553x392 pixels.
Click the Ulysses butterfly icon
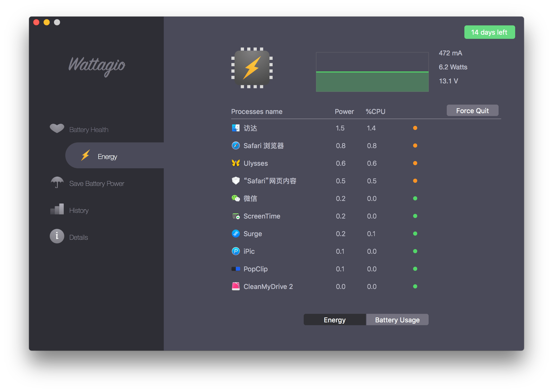[236, 163]
